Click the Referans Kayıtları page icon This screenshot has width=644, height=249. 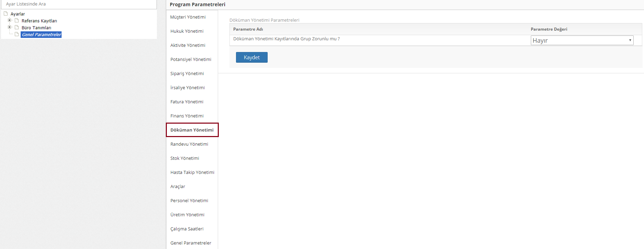tap(17, 21)
